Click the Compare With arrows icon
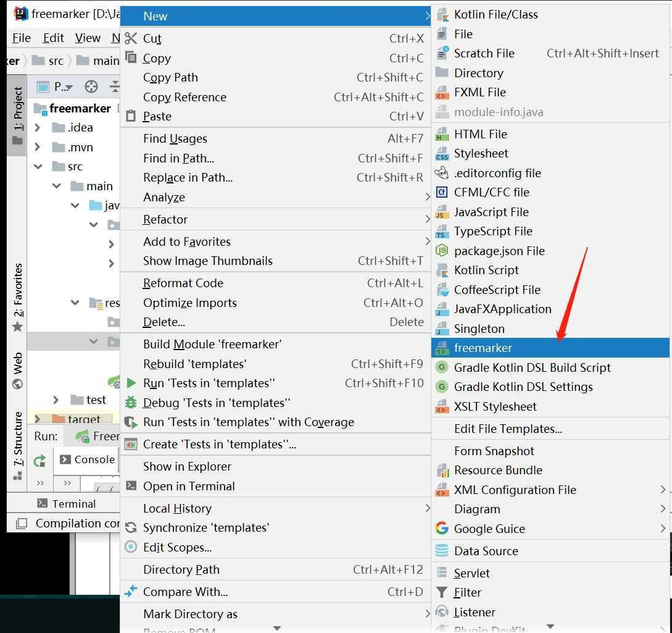 pos(131,591)
